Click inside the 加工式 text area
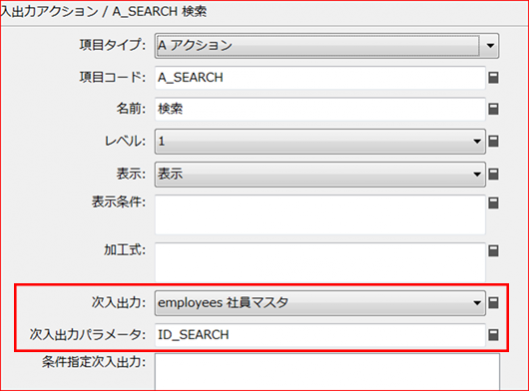529x391 pixels. 320,262
